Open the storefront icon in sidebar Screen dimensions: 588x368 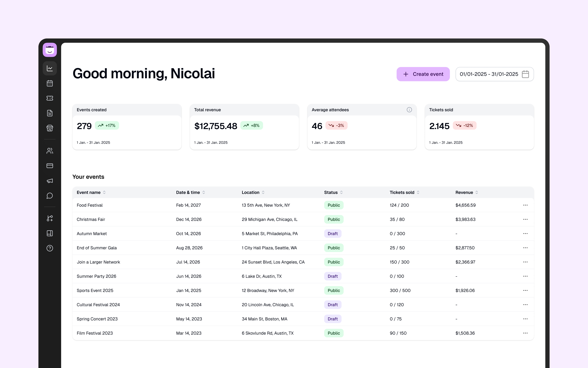click(50, 128)
